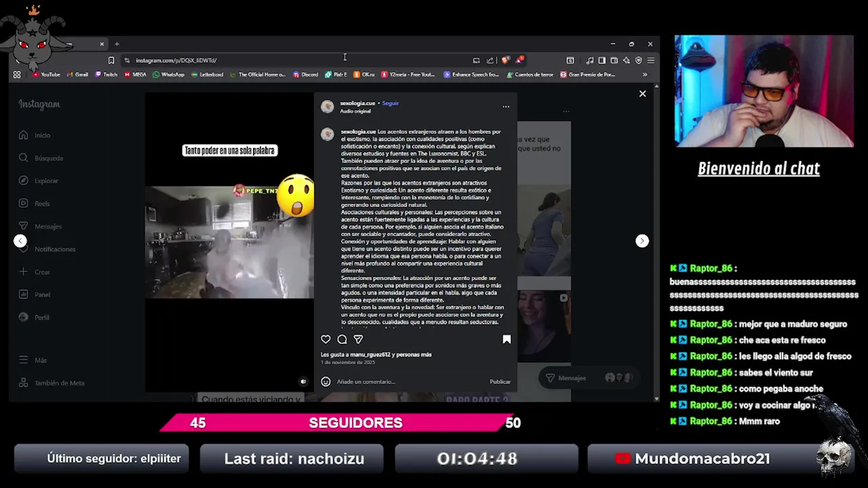Open the Letterboxd bookmark
This screenshot has width=868, height=488.
[207, 75]
